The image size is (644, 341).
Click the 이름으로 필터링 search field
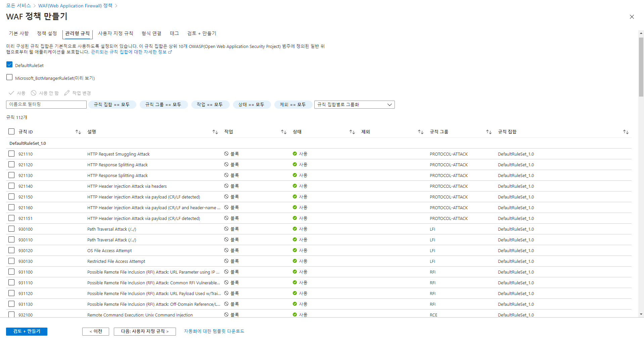(x=46, y=105)
